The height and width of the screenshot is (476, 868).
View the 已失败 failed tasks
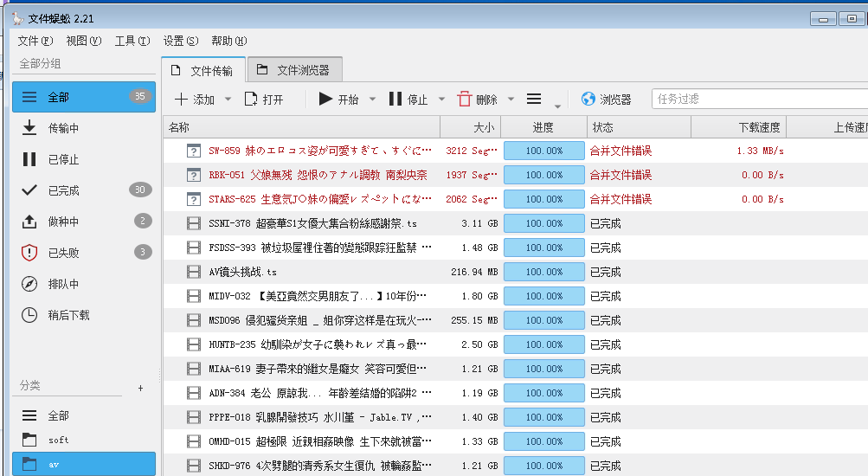[84, 253]
